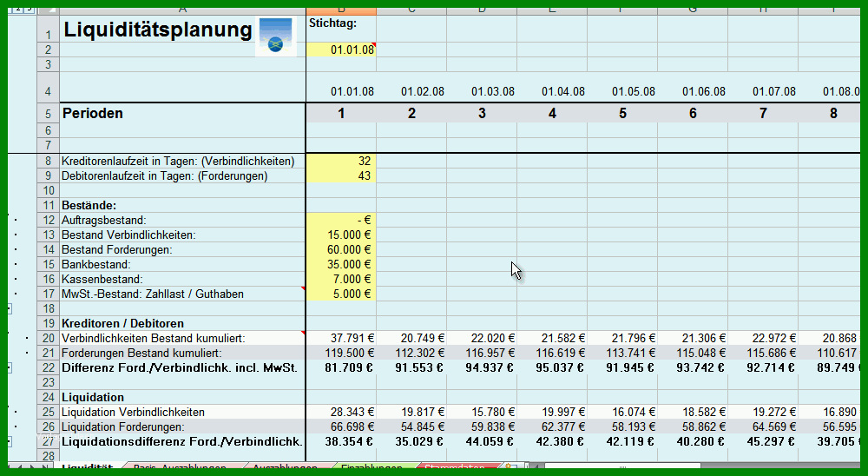
Task: Select the Kreditorenlaufzeit value 32
Action: point(341,162)
